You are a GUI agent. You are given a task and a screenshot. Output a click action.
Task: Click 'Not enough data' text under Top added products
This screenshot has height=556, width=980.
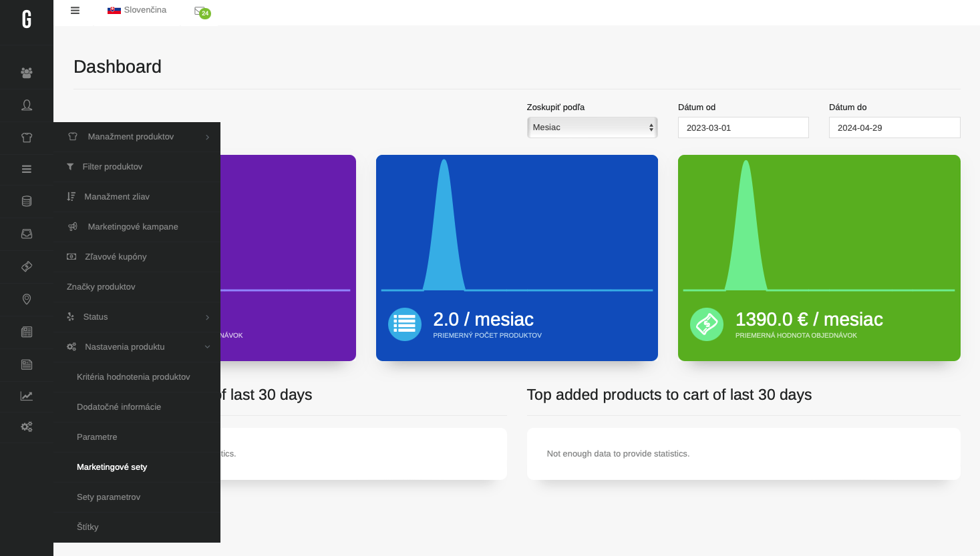[618, 454]
